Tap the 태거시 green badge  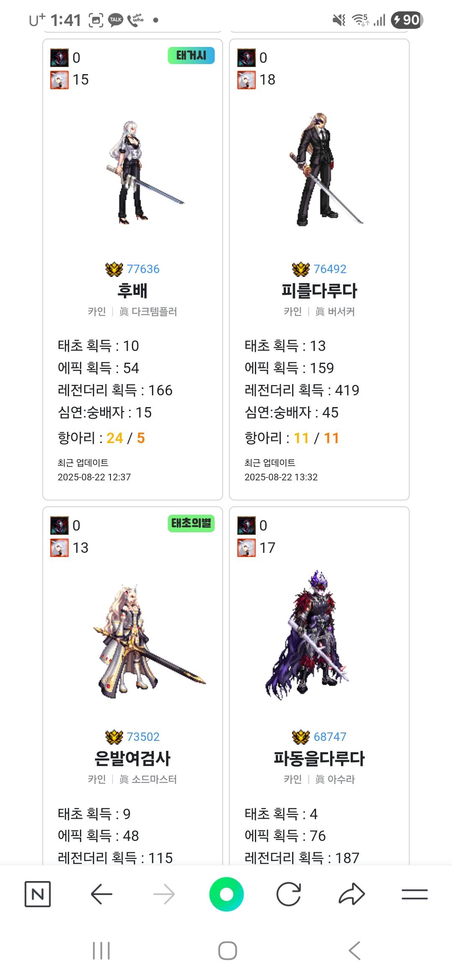(x=191, y=56)
